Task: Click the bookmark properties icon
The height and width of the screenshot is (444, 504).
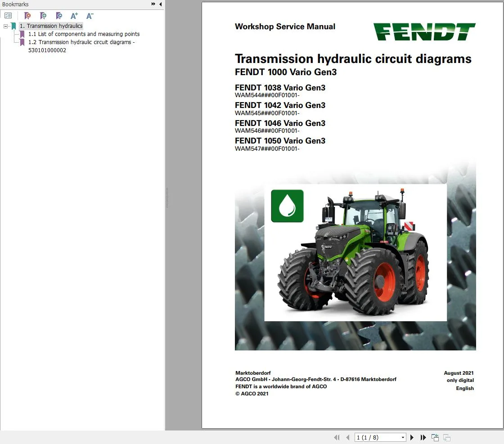Action: (59, 15)
